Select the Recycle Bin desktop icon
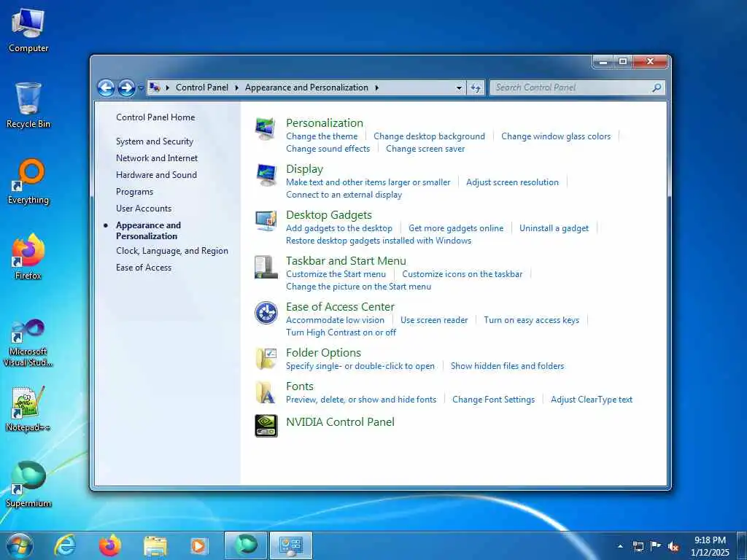This screenshot has height=560, width=747. click(28, 106)
